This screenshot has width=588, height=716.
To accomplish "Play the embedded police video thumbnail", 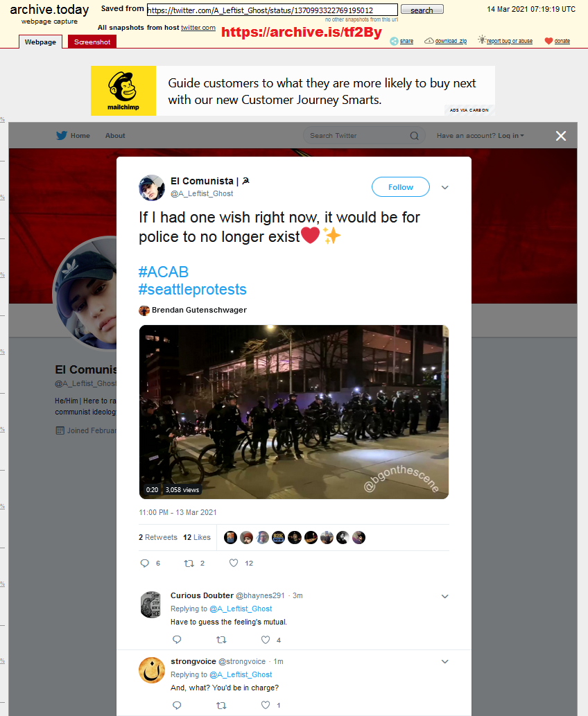I will click(294, 412).
